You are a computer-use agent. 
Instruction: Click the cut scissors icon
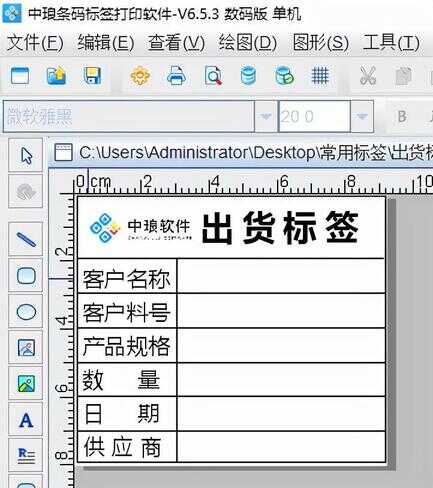[368, 76]
